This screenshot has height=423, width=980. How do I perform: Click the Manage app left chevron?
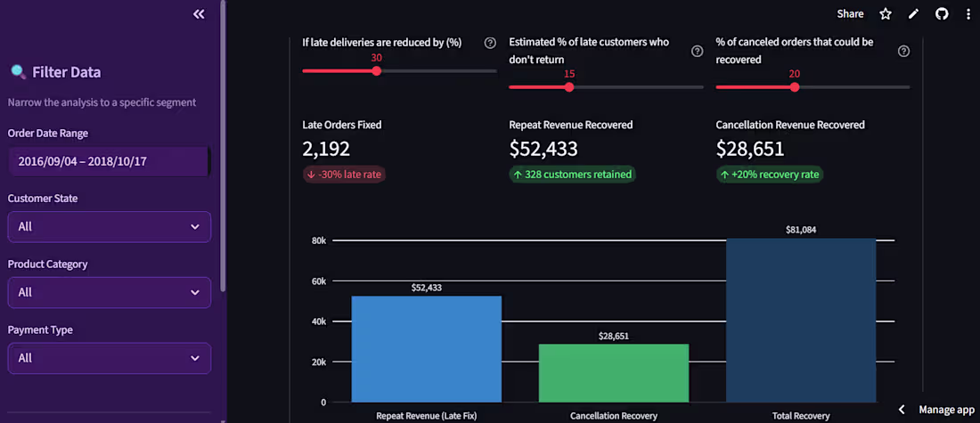point(902,410)
